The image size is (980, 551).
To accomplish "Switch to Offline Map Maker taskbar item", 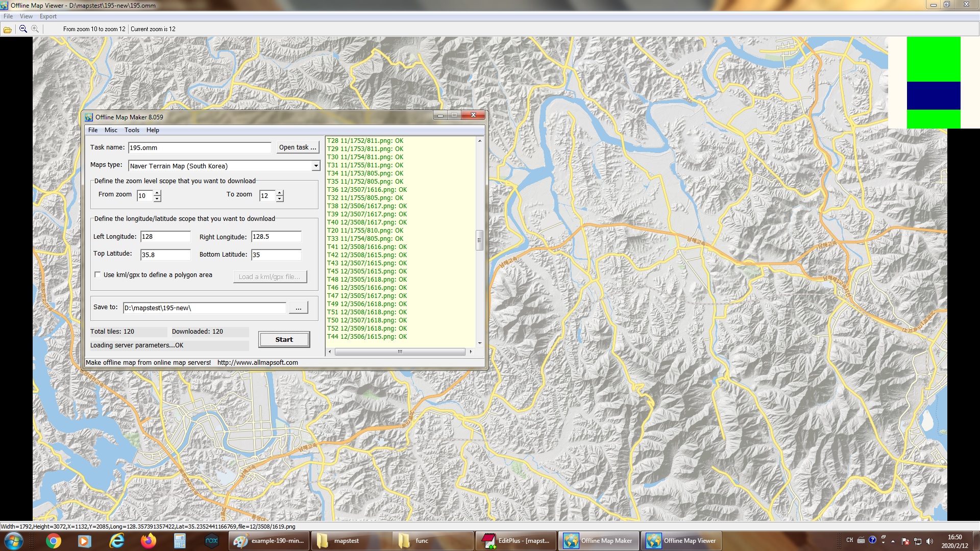I will [x=599, y=541].
